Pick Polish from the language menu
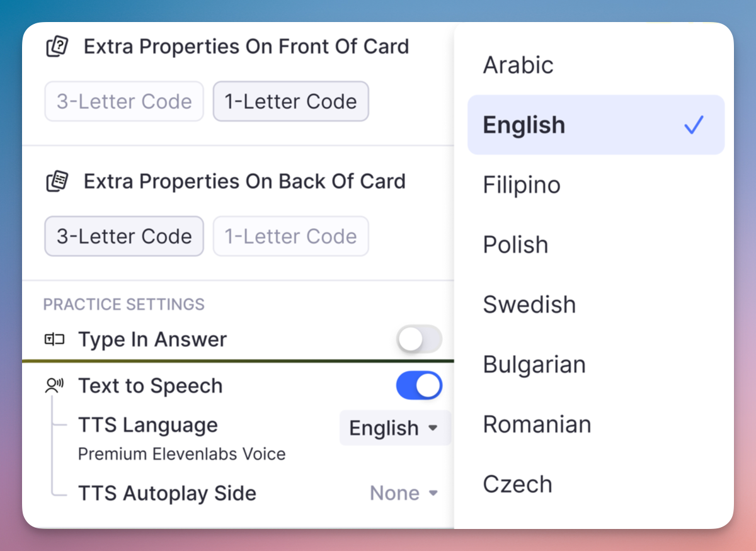Image resolution: width=756 pixels, height=551 pixels. pos(515,245)
